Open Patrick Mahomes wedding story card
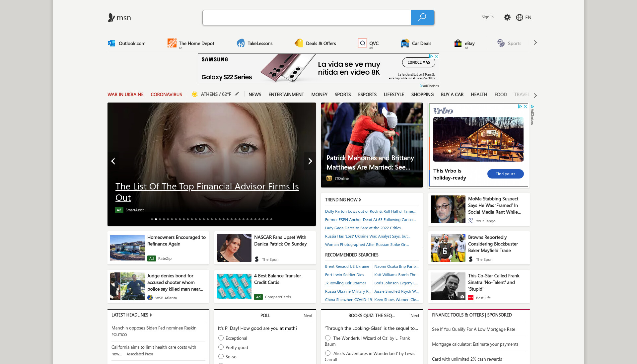 coord(372,145)
